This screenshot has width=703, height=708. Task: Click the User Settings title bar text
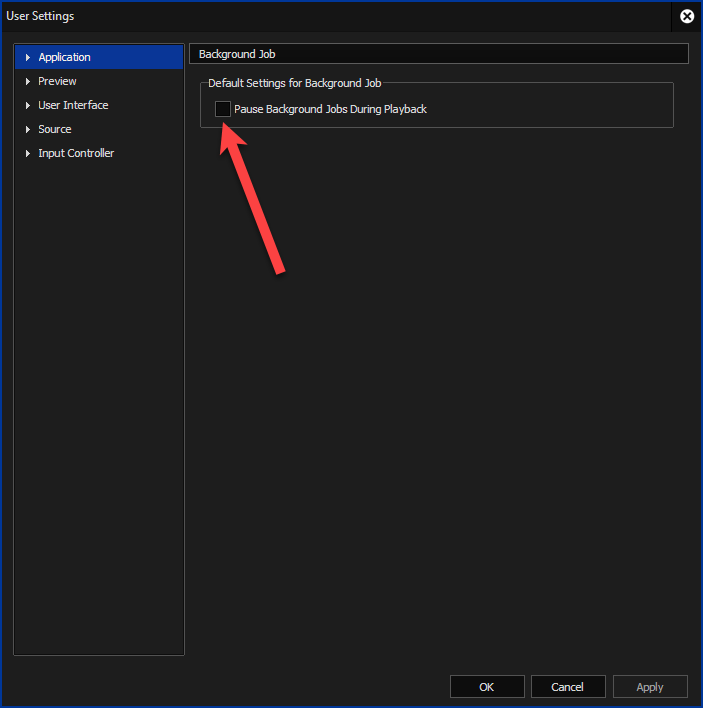(x=40, y=16)
